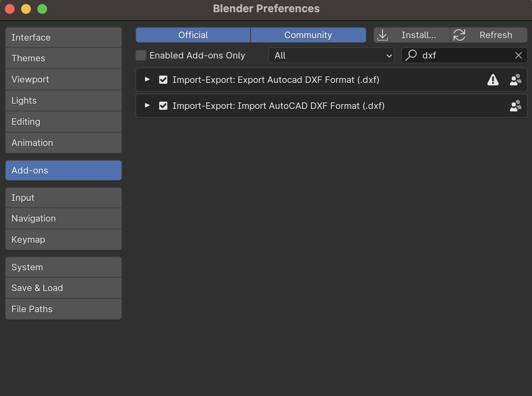Expand the Import AutoCAD DXF Format details
Screen dimensions: 532x396
(147, 105)
